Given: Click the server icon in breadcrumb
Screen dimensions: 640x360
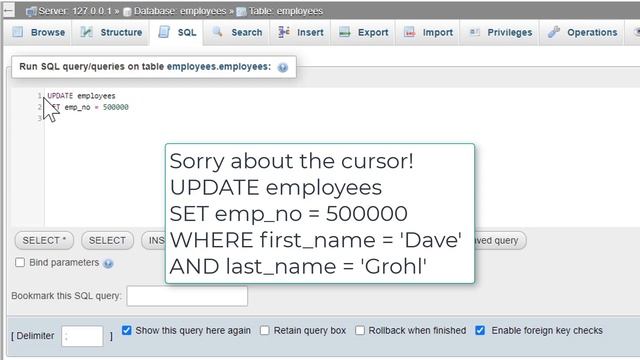Looking at the screenshot, I should pos(31,11).
